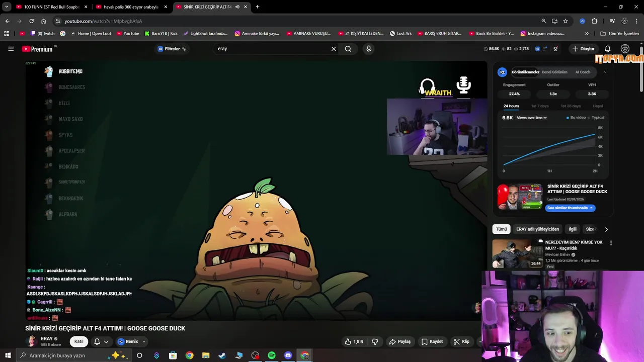Open YouTube notifications bell in the header
Screen dimensions: 644x362
[607, 49]
